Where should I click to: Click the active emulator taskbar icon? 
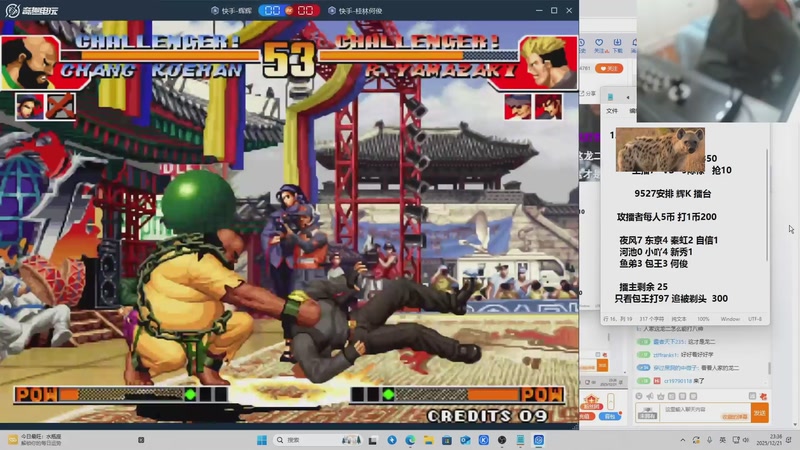[539, 440]
